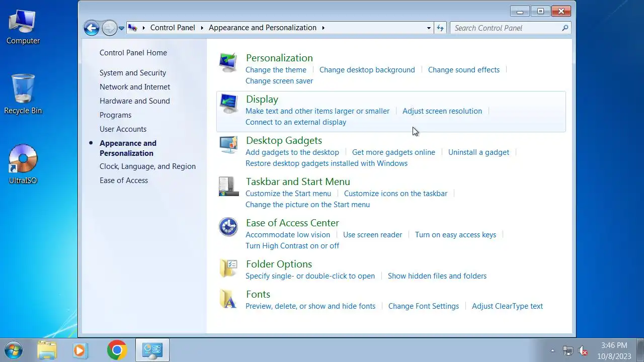Open Ease of Access in sidebar
644x362 pixels.
[124, 180]
